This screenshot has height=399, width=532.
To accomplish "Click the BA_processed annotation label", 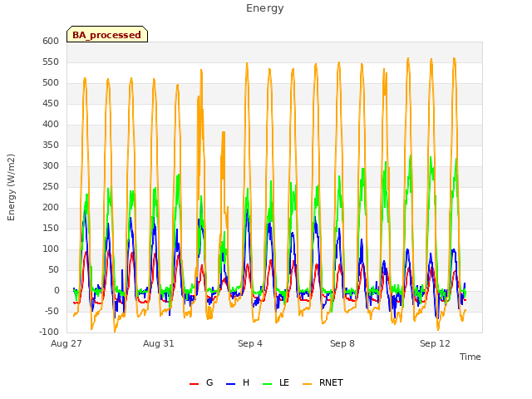I will tap(107, 35).
